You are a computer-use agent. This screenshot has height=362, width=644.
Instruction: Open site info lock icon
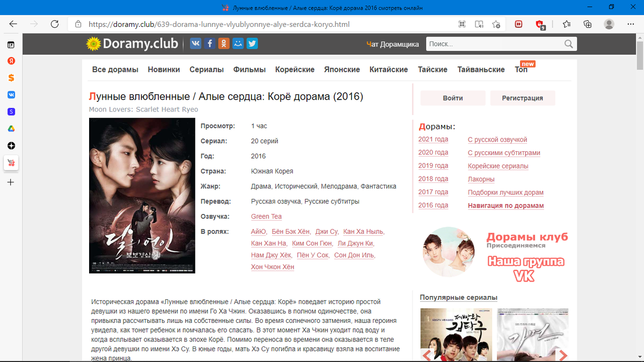(x=78, y=24)
